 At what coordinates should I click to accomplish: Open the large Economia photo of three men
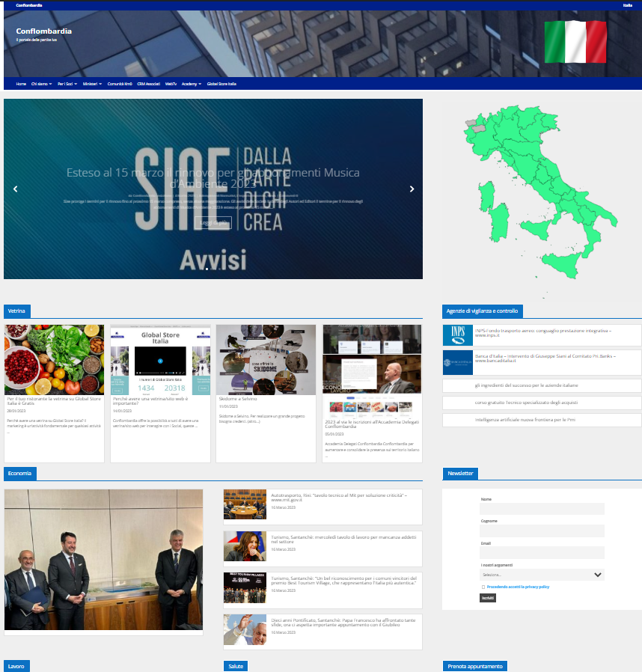tap(103, 559)
